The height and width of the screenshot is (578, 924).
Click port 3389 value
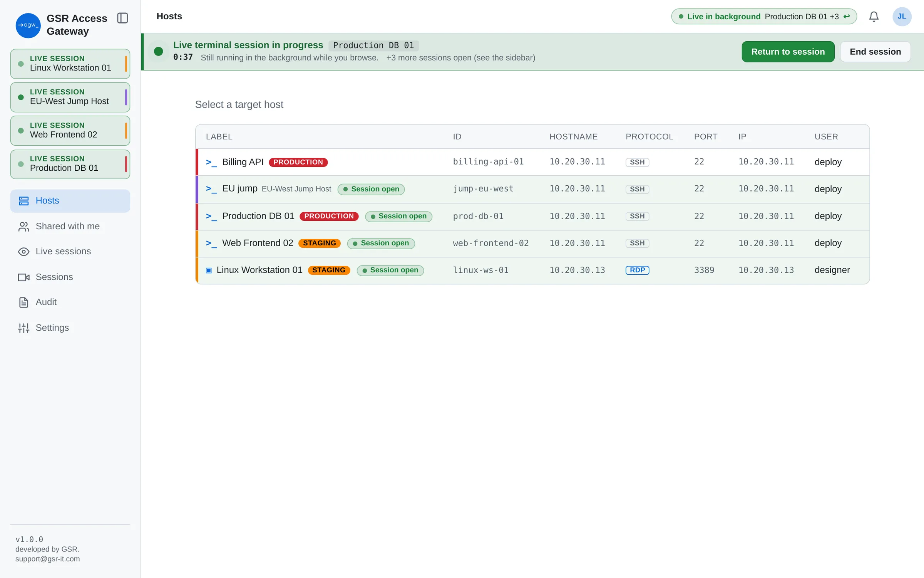click(704, 270)
